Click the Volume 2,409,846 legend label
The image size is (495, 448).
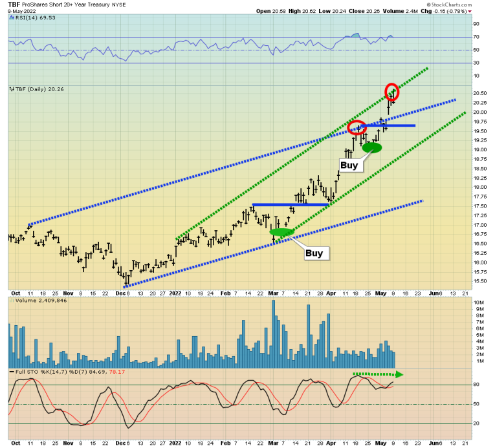[39, 301]
